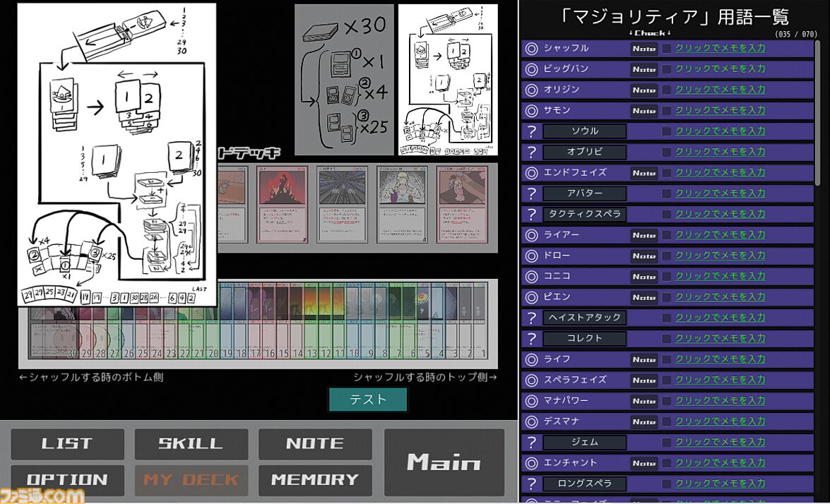This screenshot has height=504, width=830.
Task: Open the Note button for ピエン
Action: point(644,297)
